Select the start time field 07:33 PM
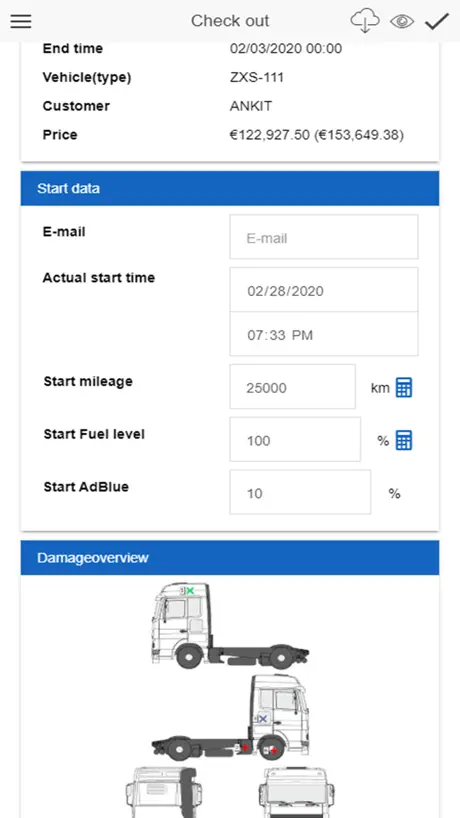This screenshot has height=818, width=460. click(x=324, y=334)
